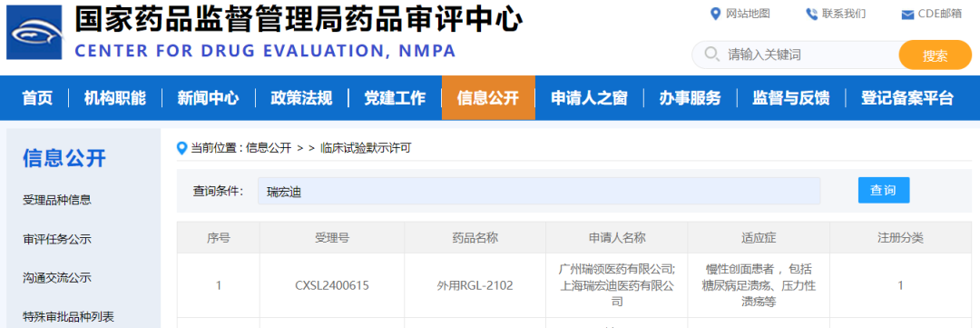Viewport: 980px width, 328px height.
Task: Select 沟通交流公示 in sidebar
Action: (57, 278)
